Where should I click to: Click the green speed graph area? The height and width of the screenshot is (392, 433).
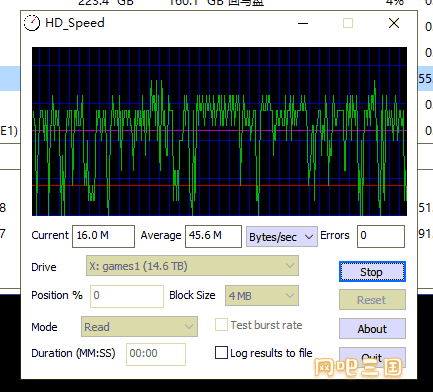(x=219, y=131)
